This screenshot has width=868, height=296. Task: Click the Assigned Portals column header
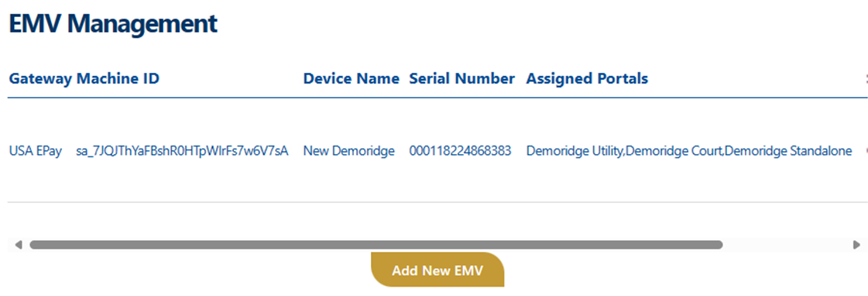coord(587,79)
